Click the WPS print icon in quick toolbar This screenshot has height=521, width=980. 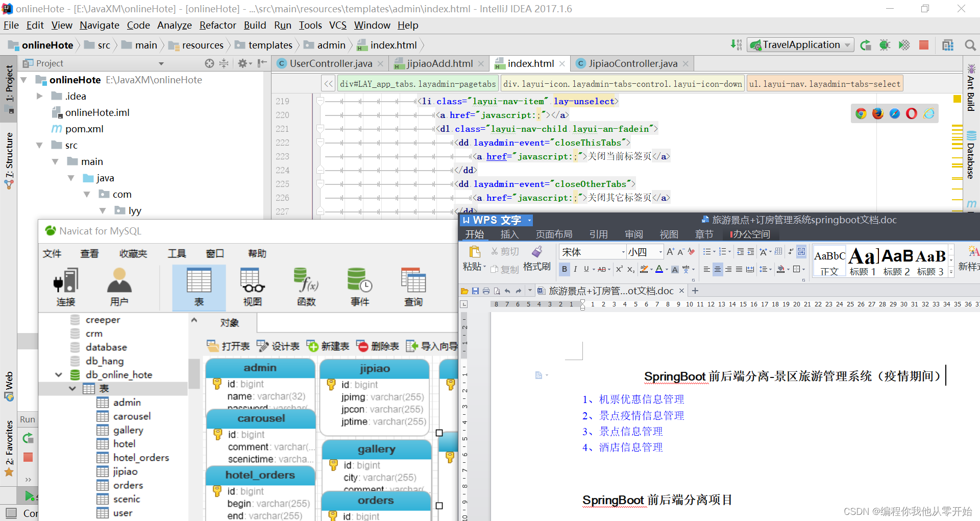click(x=486, y=291)
